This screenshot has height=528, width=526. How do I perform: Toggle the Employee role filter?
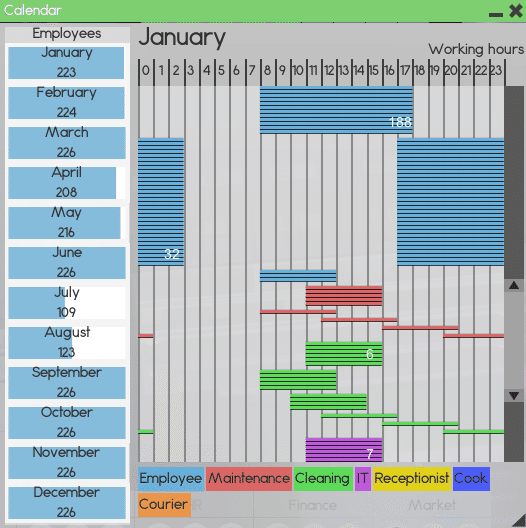pos(171,478)
